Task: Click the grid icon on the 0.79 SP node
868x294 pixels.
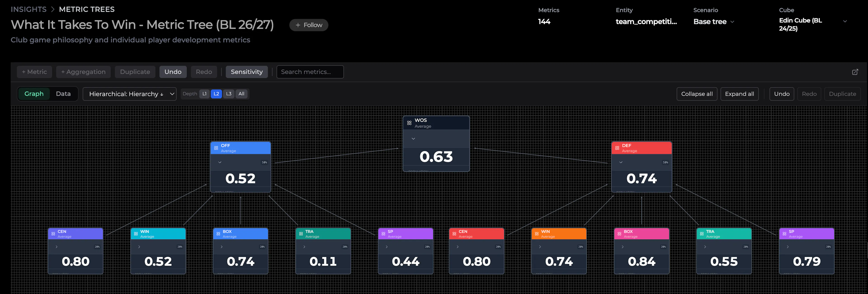Action: (784, 234)
